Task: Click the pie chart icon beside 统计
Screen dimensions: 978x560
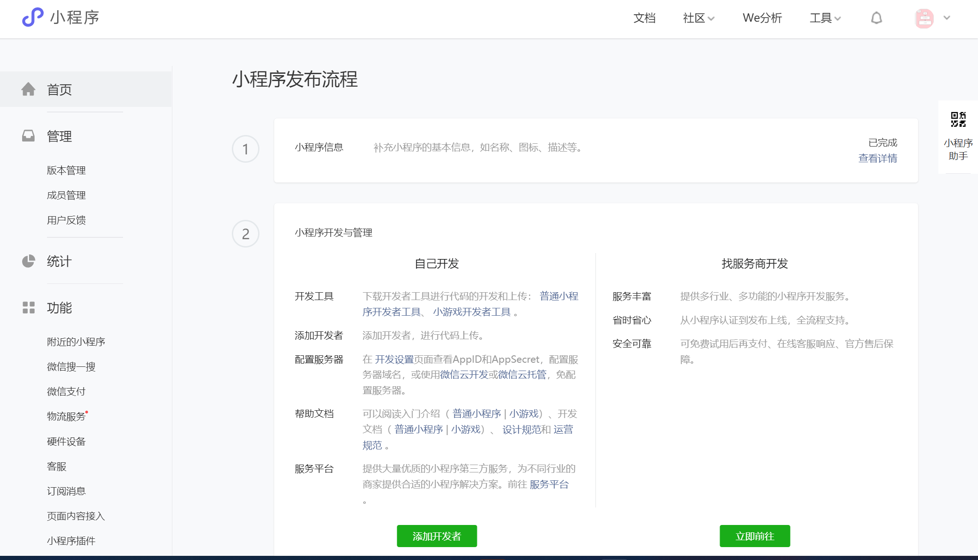Action: click(29, 261)
